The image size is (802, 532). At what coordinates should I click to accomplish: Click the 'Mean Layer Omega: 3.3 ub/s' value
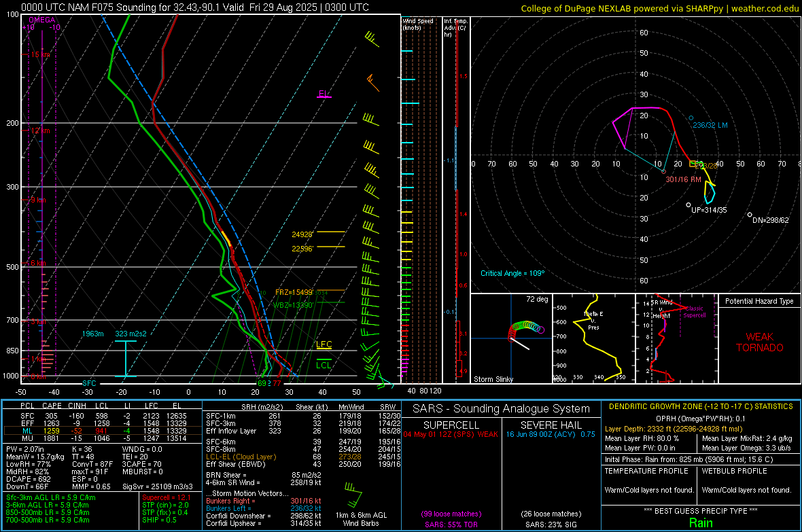(746, 448)
